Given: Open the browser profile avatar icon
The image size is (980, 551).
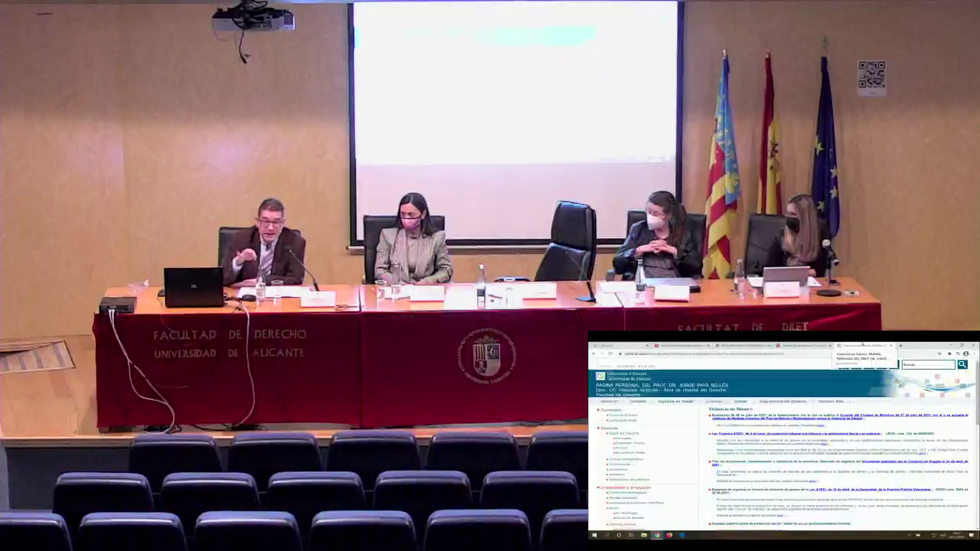Looking at the screenshot, I should pyautogui.click(x=966, y=354).
